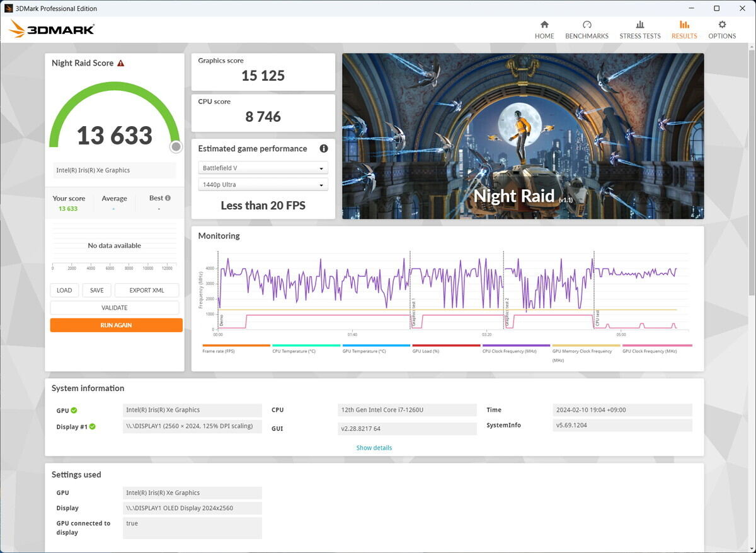756x553 pixels.
Task: Click the DISPLAY1 OLED Display 2024x2560 field
Action: tap(192, 508)
